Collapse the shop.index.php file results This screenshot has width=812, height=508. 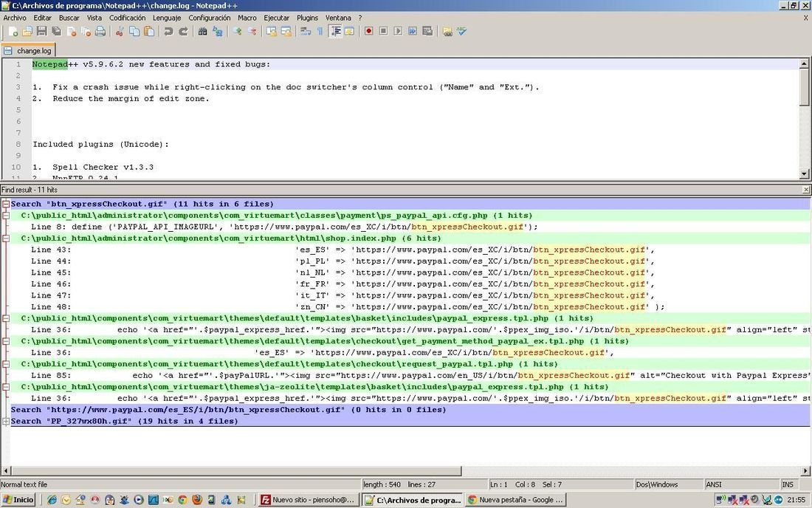(6, 238)
